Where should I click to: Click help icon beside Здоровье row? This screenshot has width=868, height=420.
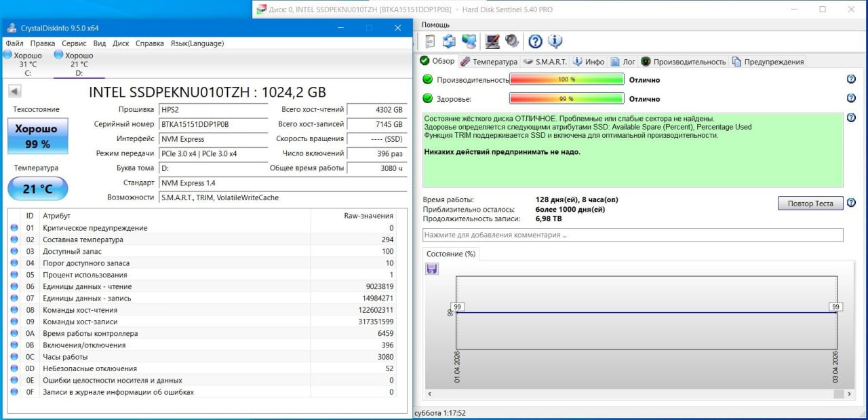click(851, 98)
